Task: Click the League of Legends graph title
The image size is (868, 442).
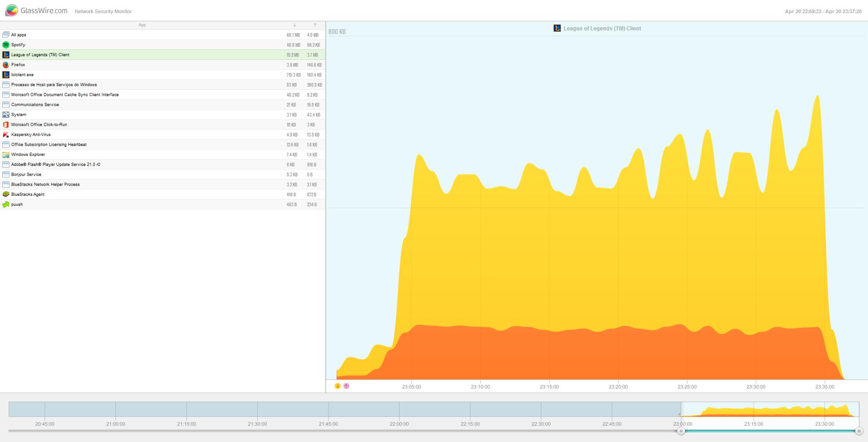Action: (602, 29)
